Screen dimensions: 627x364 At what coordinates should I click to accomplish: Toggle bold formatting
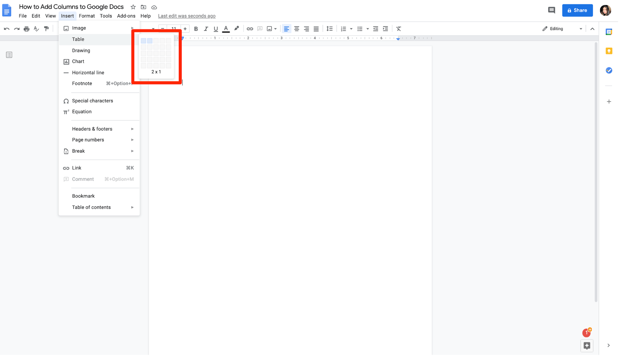[196, 29]
